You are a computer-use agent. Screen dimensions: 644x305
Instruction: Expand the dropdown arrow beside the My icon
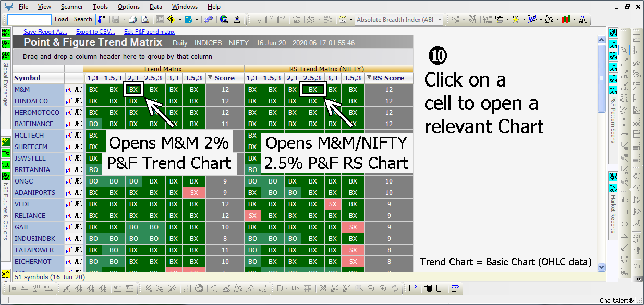click(196, 19)
